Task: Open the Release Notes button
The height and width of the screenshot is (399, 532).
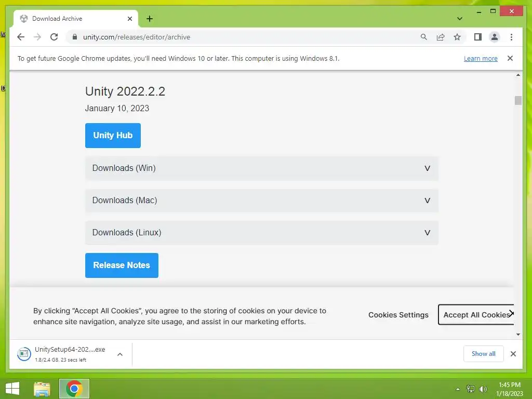Action: [x=122, y=265]
